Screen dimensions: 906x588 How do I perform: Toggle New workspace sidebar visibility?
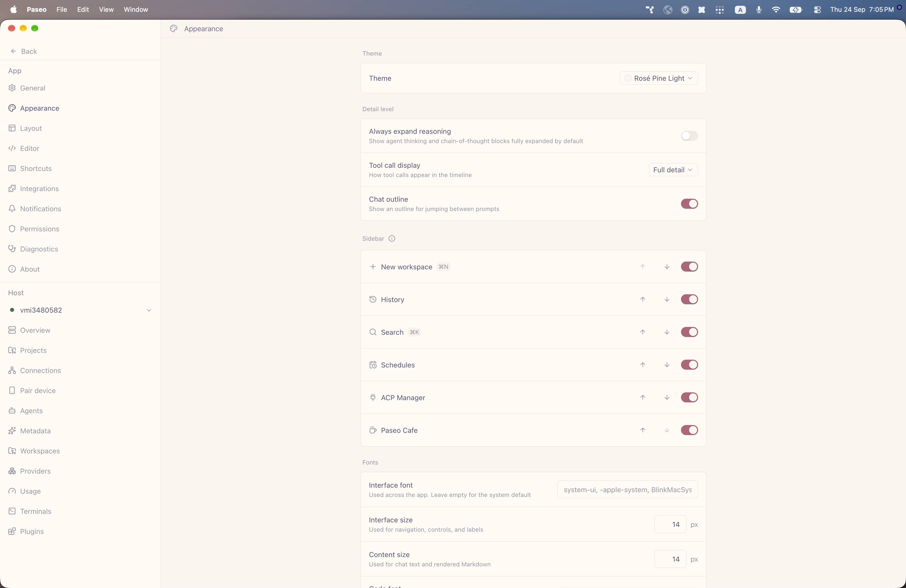coord(689,267)
